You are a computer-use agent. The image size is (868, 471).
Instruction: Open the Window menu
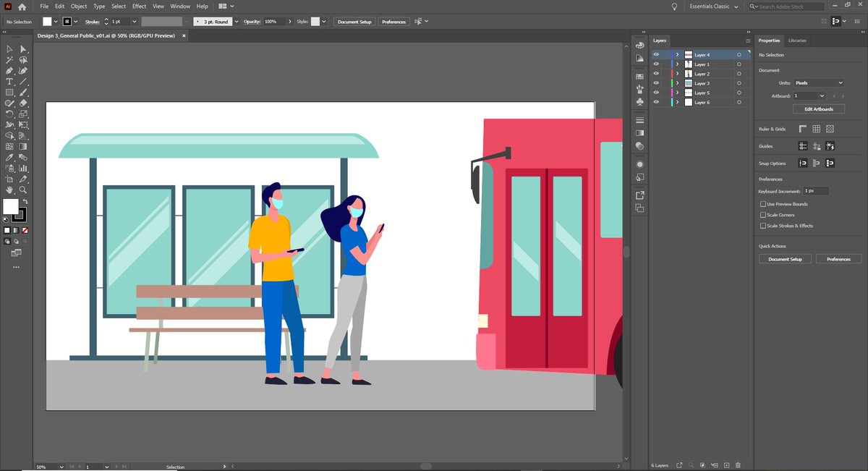pyautogui.click(x=180, y=7)
